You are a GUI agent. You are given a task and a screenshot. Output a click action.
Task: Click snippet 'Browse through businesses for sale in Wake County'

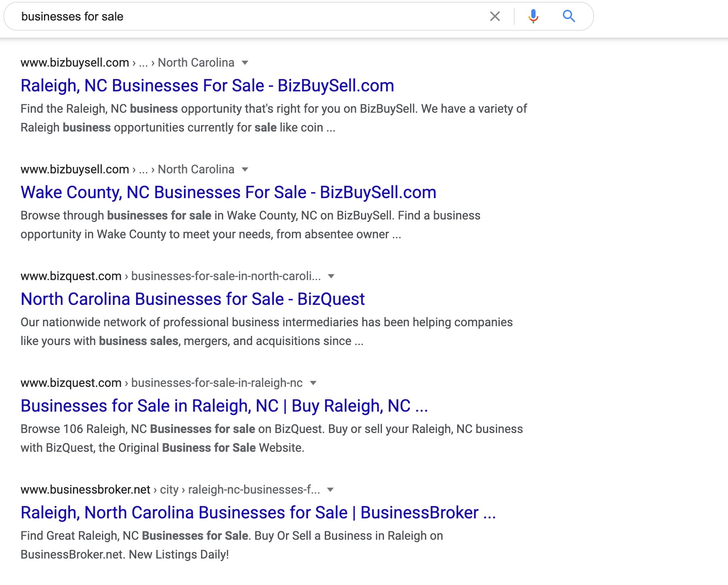pyautogui.click(x=250, y=225)
